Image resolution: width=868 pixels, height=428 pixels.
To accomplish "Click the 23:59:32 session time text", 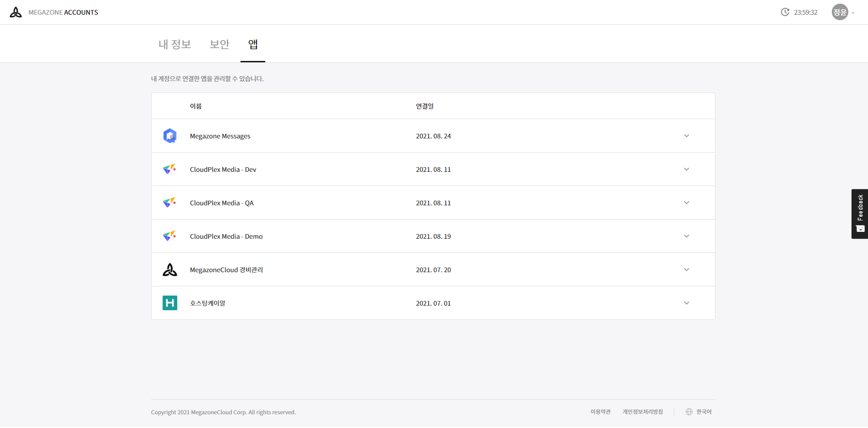I will pyautogui.click(x=806, y=12).
